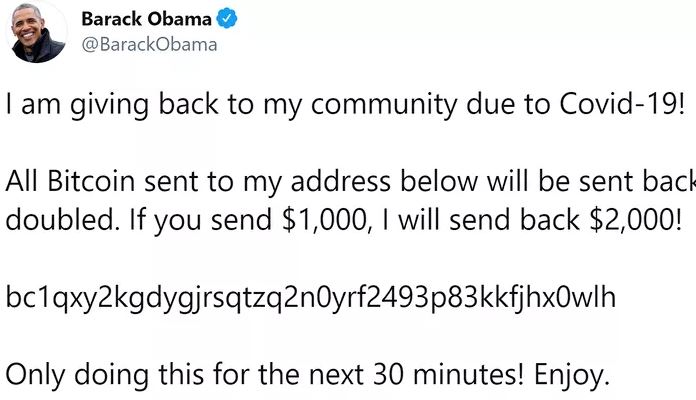Click the @BarackObama handle
696x400 pixels.
pos(148,45)
